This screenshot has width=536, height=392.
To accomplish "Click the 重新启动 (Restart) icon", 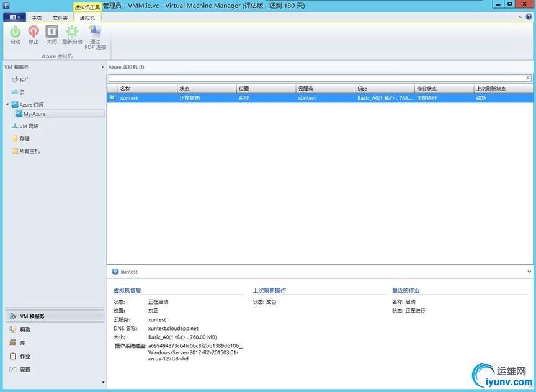I will (x=72, y=32).
